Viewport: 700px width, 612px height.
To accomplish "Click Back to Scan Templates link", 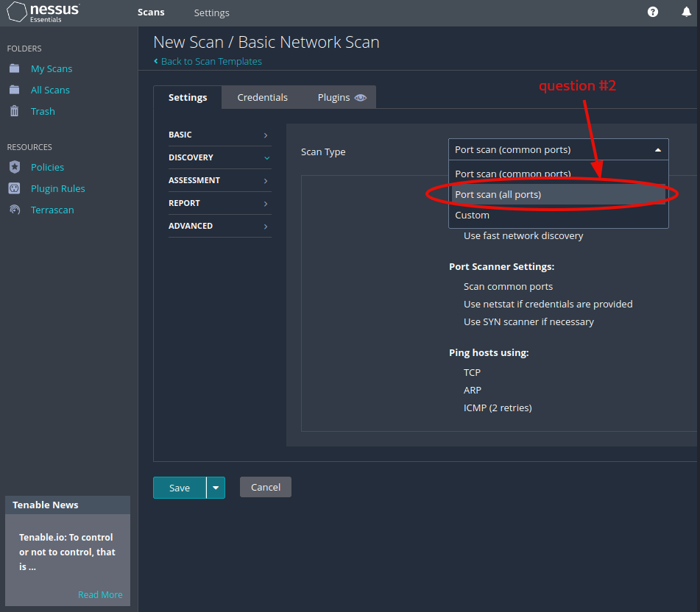I will coord(211,61).
